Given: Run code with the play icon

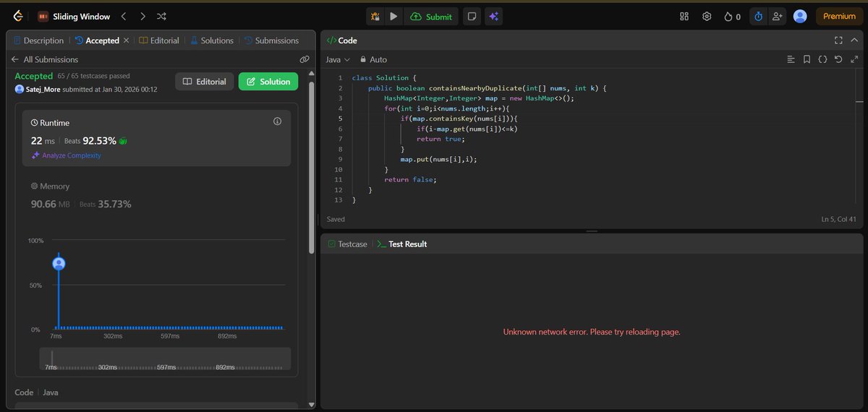Looking at the screenshot, I should click(x=393, y=16).
